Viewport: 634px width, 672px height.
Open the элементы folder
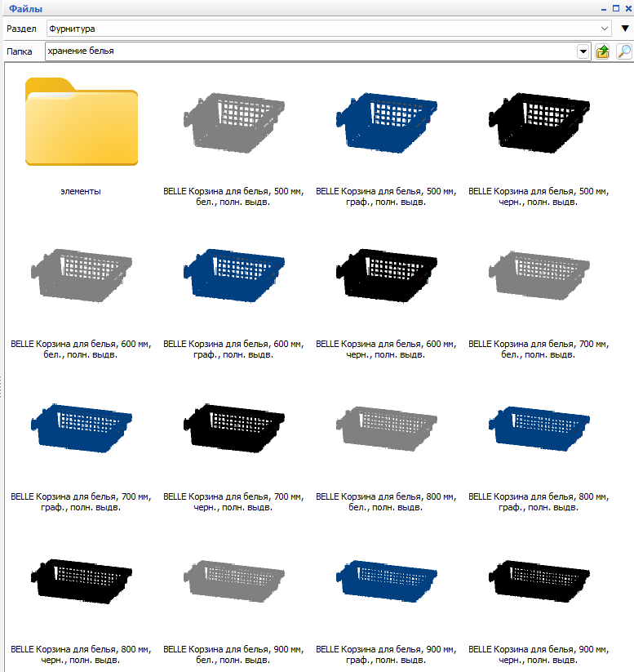82,122
